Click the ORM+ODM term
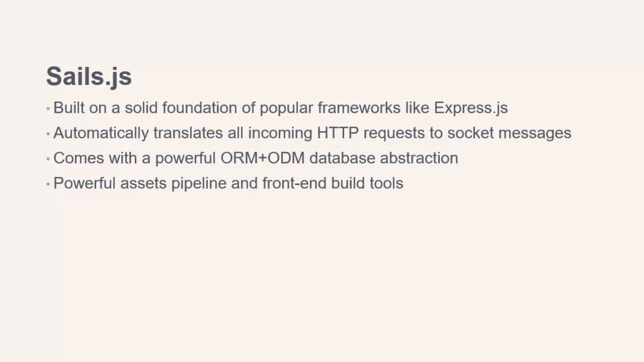This screenshot has height=362, width=644. click(263, 158)
